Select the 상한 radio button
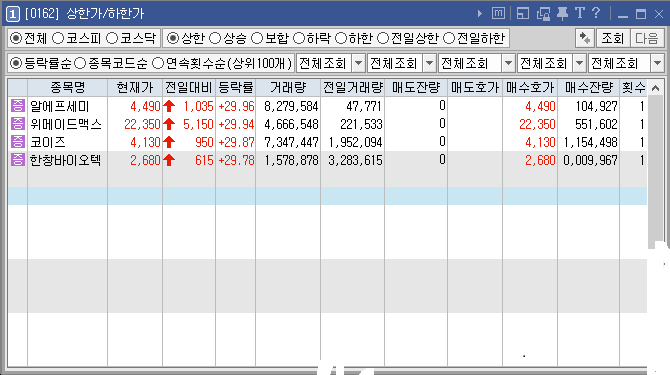Image resolution: width=670 pixels, height=375 pixels. (x=173, y=38)
